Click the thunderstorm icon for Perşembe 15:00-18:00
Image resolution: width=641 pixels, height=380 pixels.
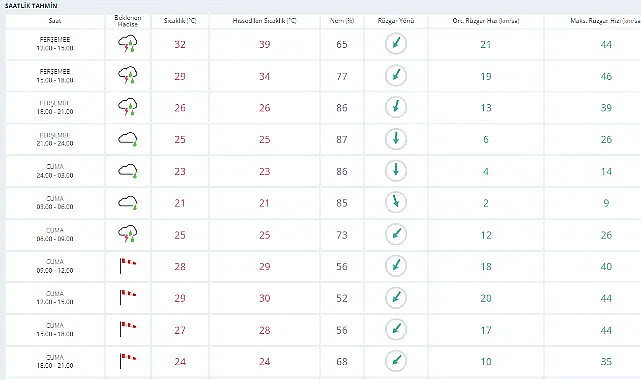click(128, 75)
